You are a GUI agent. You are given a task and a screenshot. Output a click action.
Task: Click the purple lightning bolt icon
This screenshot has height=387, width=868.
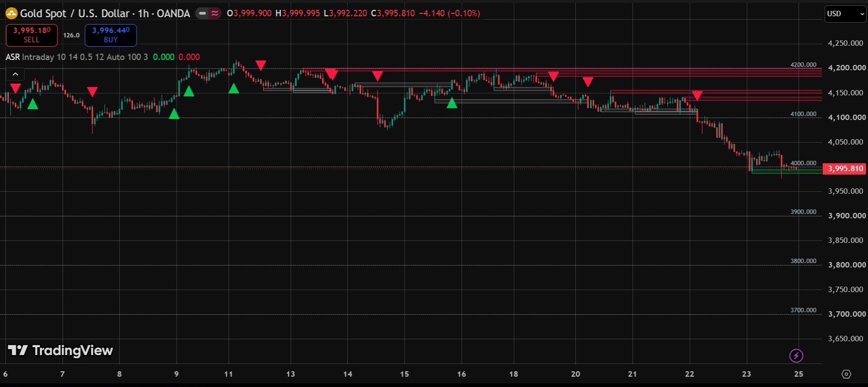796,356
